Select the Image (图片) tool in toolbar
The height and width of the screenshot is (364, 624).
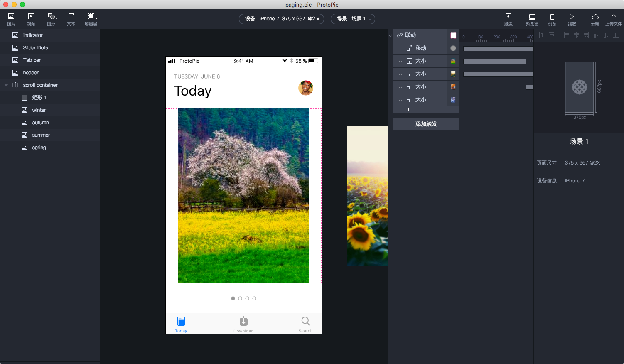click(x=11, y=19)
